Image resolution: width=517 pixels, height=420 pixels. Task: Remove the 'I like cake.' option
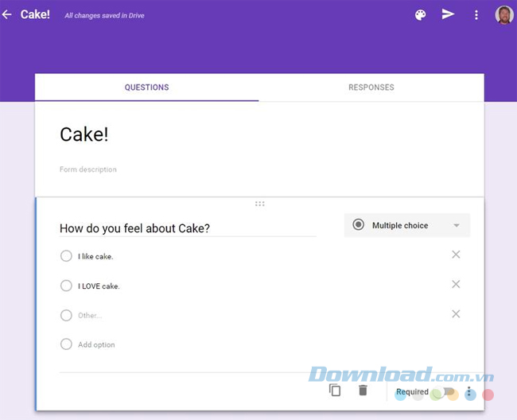coord(456,255)
